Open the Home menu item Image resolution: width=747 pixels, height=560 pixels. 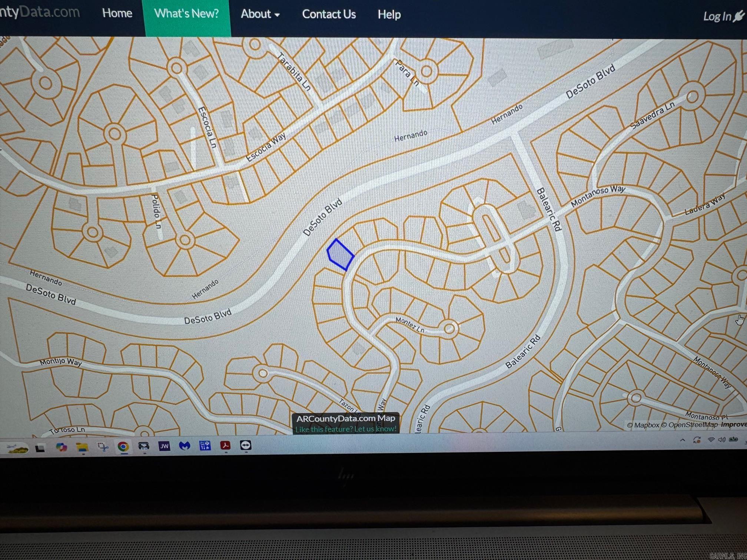click(x=117, y=13)
